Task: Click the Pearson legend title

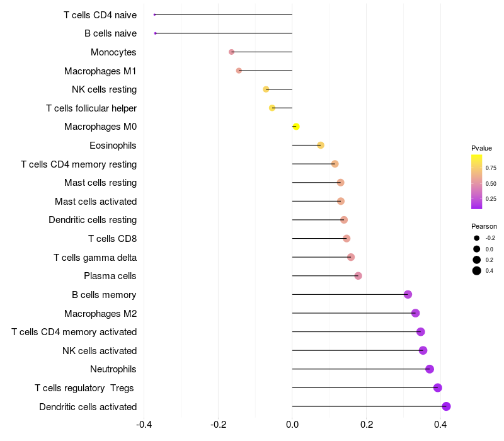Action: tap(484, 226)
